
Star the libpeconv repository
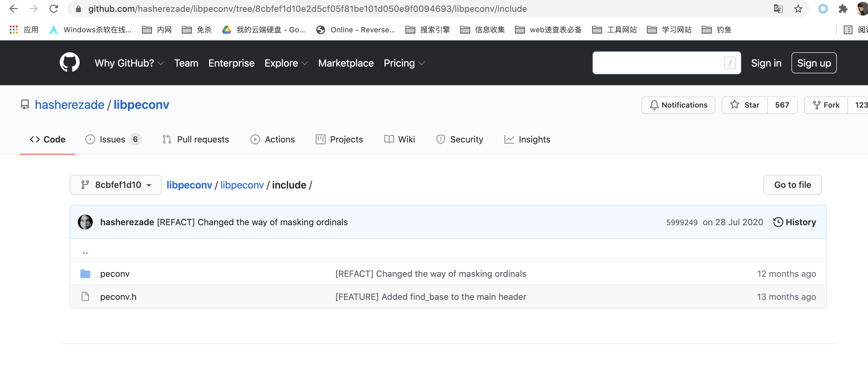[745, 105]
